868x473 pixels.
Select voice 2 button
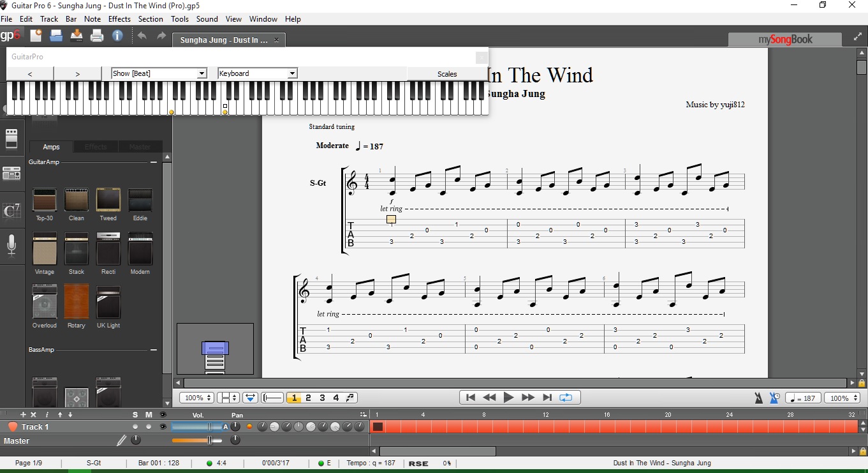[308, 398]
